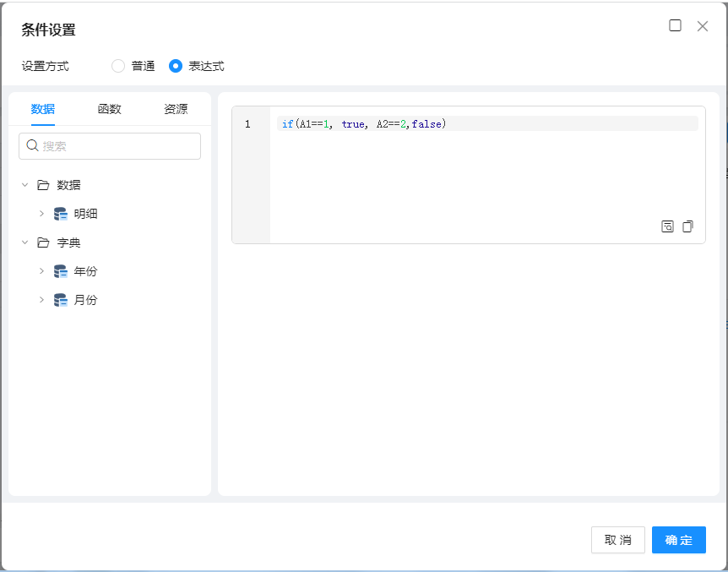The width and height of the screenshot is (728, 572).
Task: Collapse the 数据 folder node
Action: [24, 185]
